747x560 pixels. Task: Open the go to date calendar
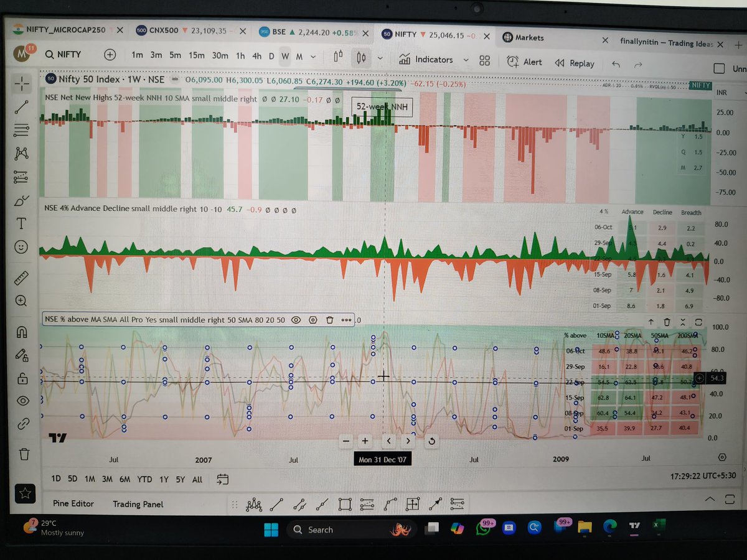(223, 479)
